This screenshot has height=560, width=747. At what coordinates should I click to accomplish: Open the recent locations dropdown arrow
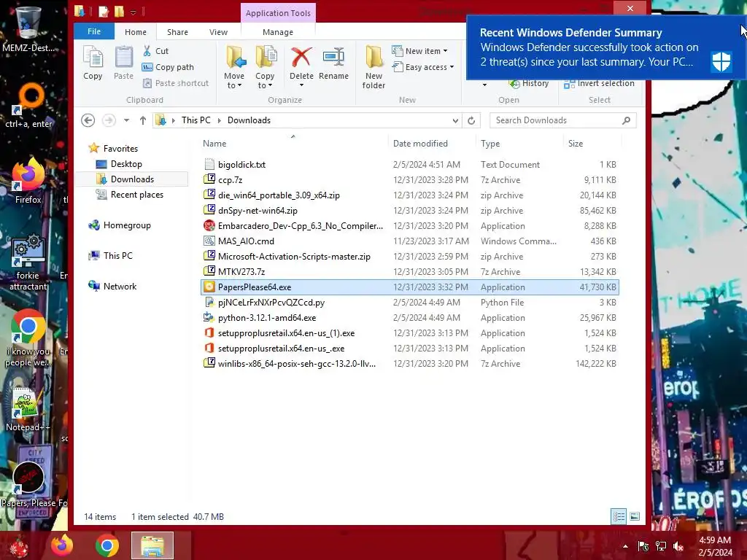[x=126, y=120]
